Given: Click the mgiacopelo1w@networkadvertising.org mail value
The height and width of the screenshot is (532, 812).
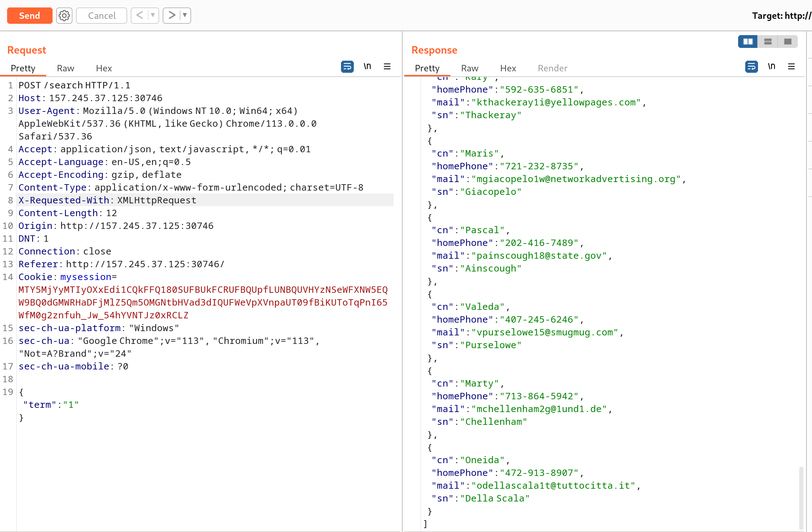Looking at the screenshot, I should [576, 179].
